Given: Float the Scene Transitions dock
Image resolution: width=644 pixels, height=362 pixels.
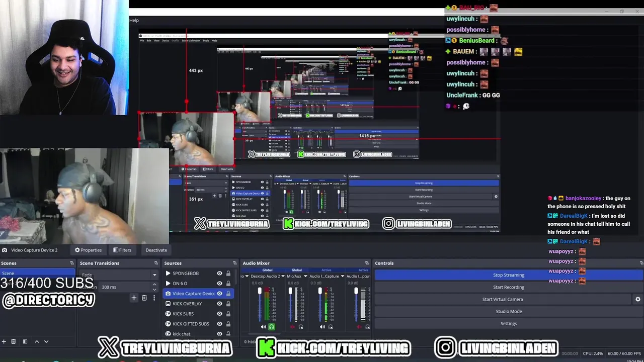Looking at the screenshot, I should pyautogui.click(x=156, y=263).
